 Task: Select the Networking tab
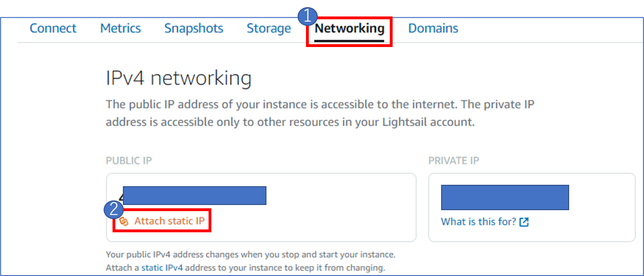(349, 28)
